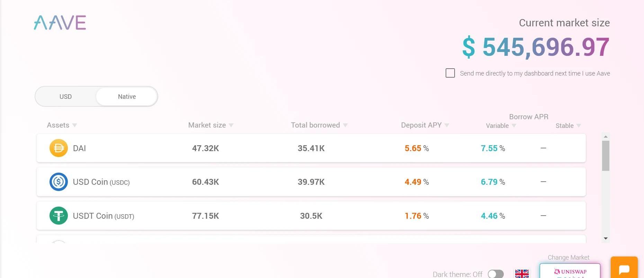Click the USDT Tether icon
This screenshot has height=278, width=644.
tap(59, 216)
